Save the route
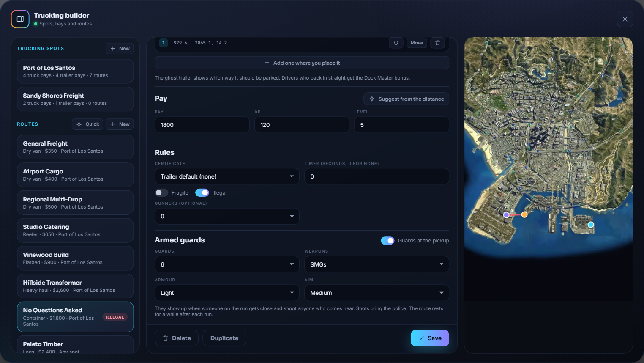Image resolution: width=644 pixels, height=363 pixels. [430, 338]
